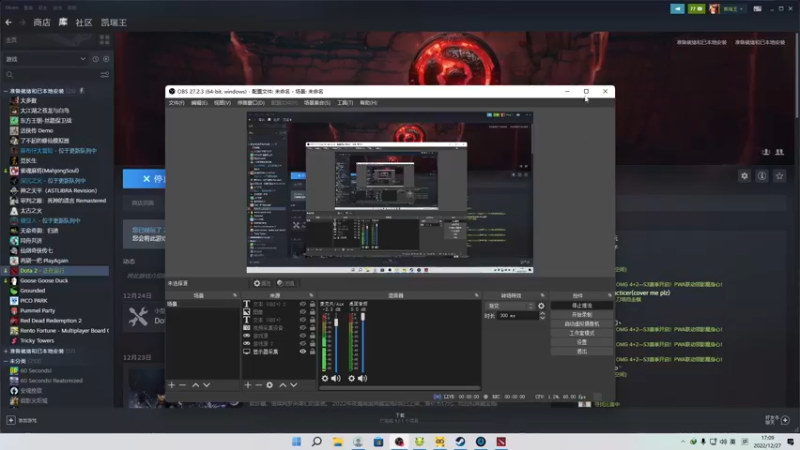Image resolution: width=800 pixels, height=450 pixels.
Task: Move scene up arrow in OBS Scenes panel
Action: (195, 385)
